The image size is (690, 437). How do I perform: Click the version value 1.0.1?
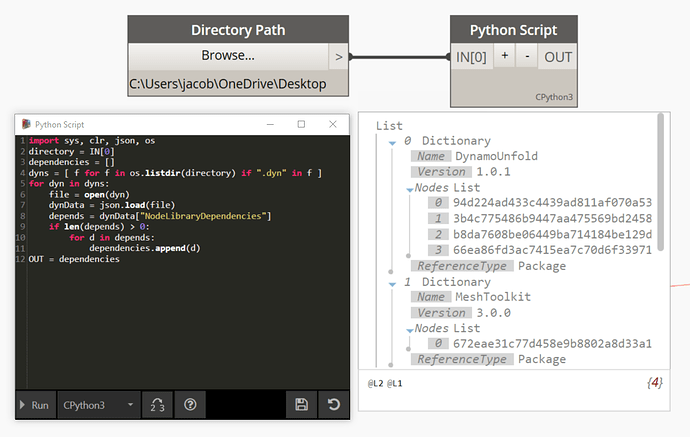click(x=493, y=172)
